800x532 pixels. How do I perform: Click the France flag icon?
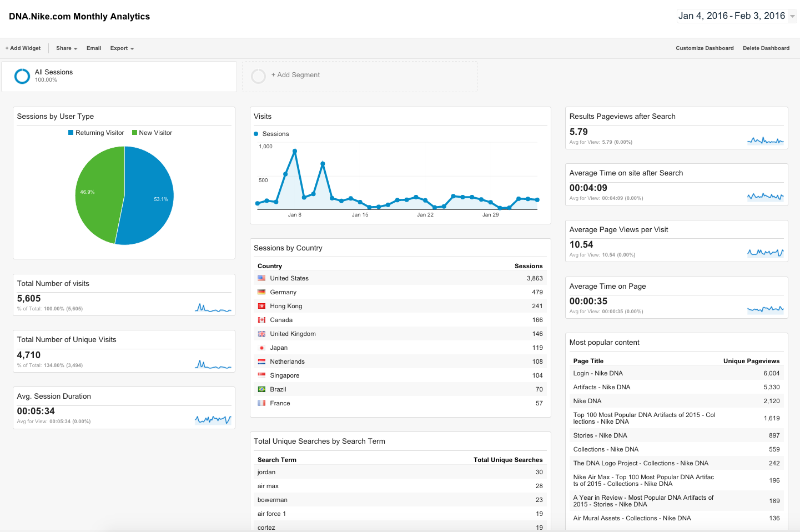[x=261, y=403]
